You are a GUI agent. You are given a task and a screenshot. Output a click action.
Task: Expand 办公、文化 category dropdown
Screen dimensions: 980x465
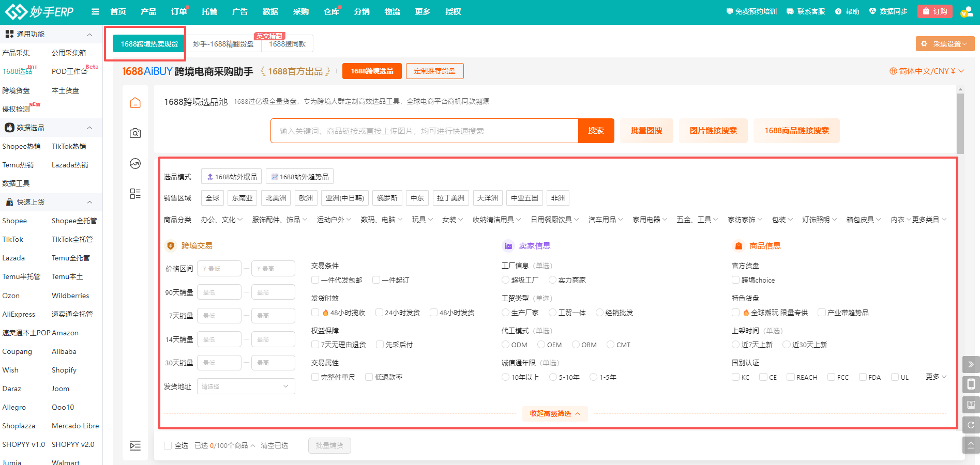(x=222, y=220)
